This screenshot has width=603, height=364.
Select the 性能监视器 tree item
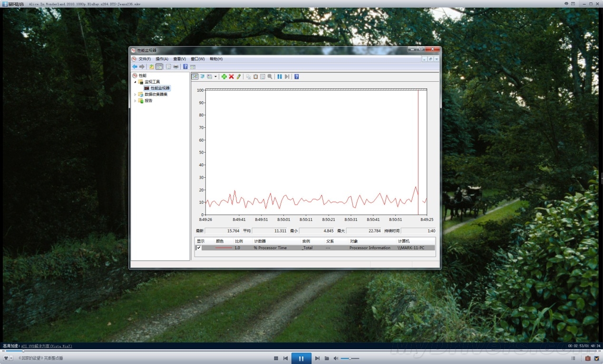pyautogui.click(x=160, y=88)
